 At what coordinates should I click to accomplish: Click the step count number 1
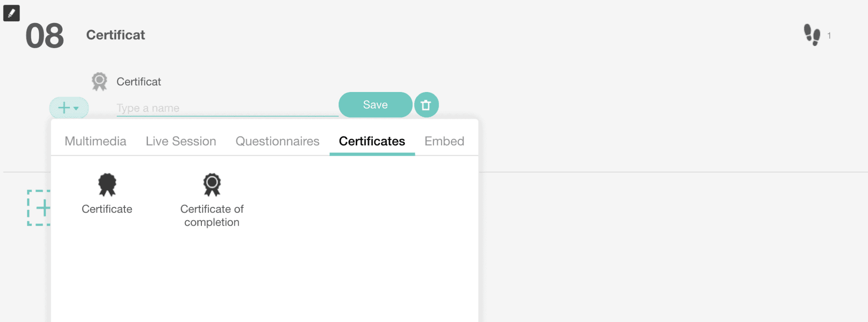[829, 36]
